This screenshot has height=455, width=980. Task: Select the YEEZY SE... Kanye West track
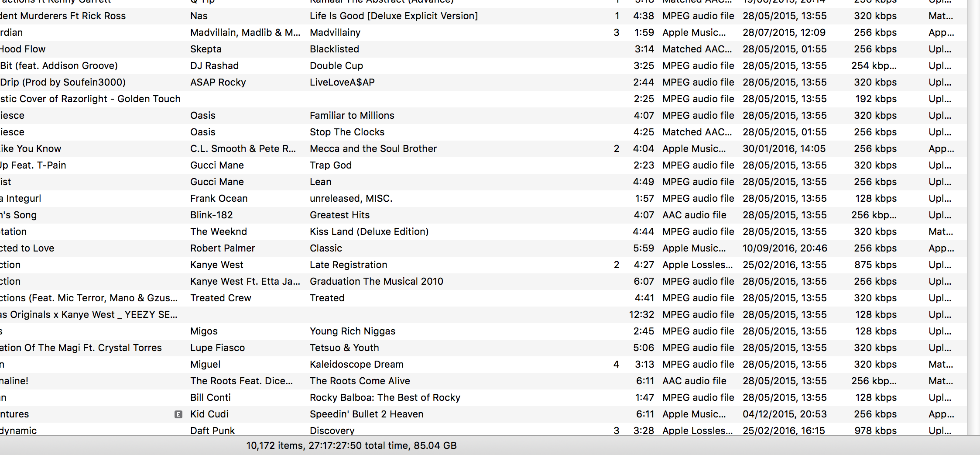point(89,315)
